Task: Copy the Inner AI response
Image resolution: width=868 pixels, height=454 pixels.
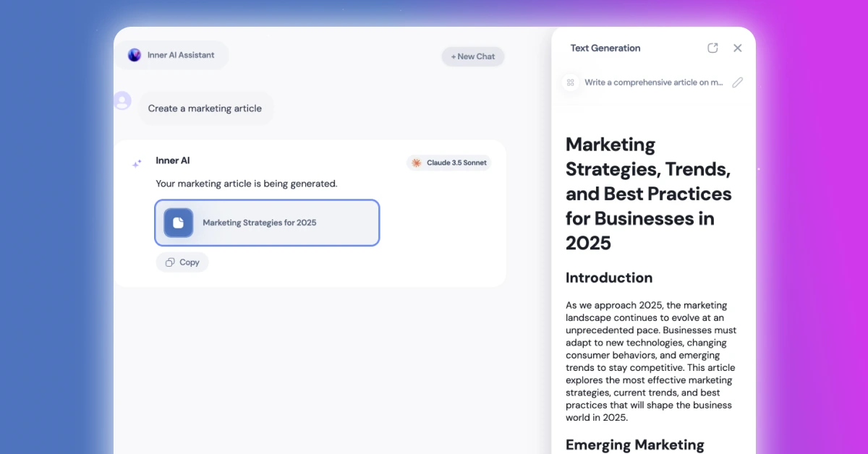Action: pyautogui.click(x=182, y=262)
